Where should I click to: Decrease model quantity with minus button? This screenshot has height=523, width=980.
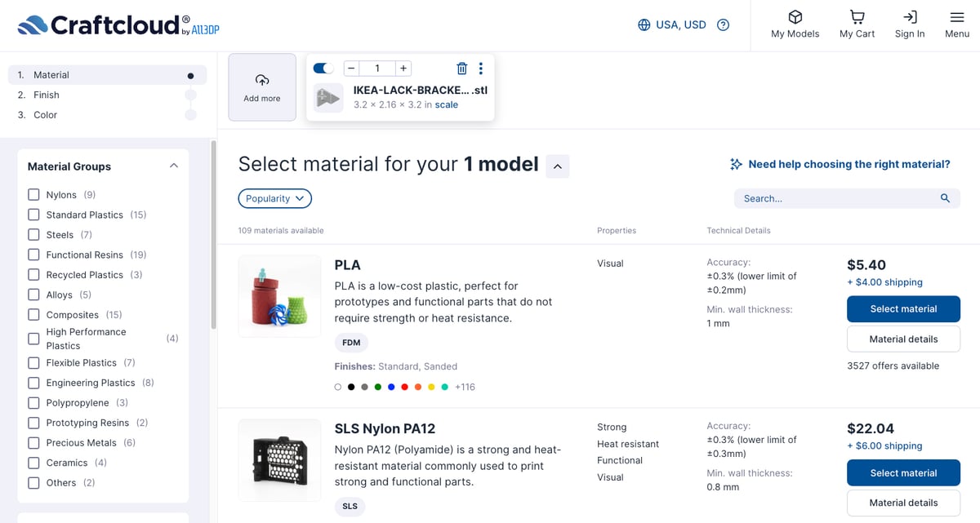pyautogui.click(x=351, y=69)
